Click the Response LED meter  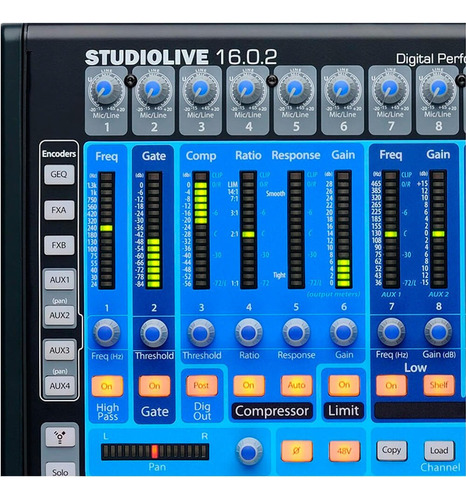(x=296, y=230)
